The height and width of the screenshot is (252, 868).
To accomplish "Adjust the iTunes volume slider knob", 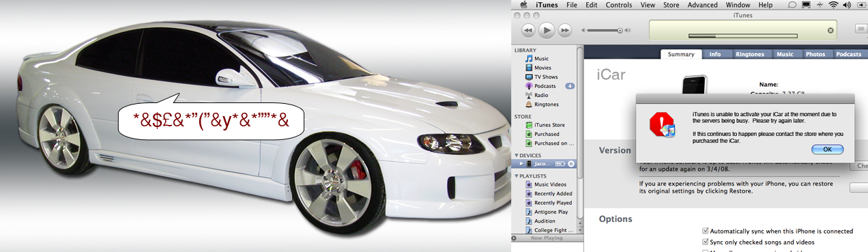I will pyautogui.click(x=620, y=30).
